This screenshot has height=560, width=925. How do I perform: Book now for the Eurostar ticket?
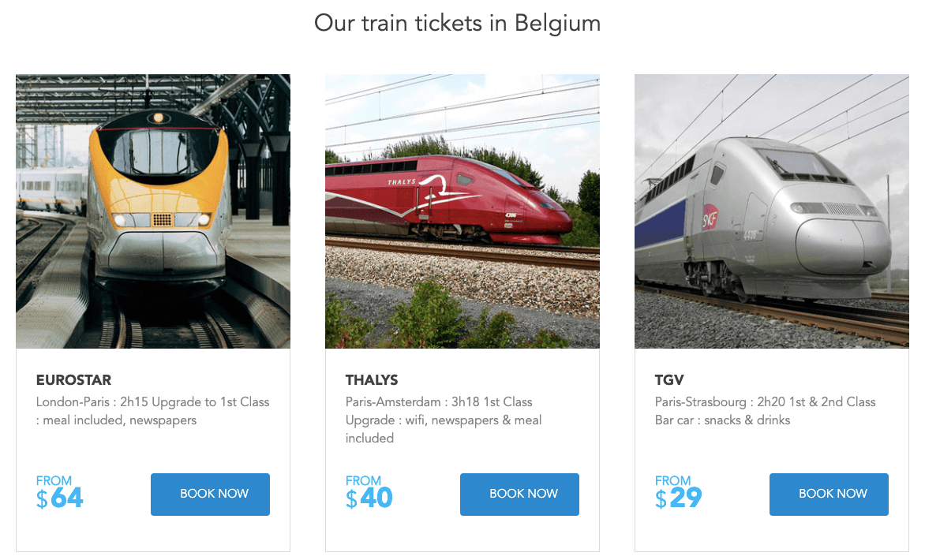tap(210, 495)
